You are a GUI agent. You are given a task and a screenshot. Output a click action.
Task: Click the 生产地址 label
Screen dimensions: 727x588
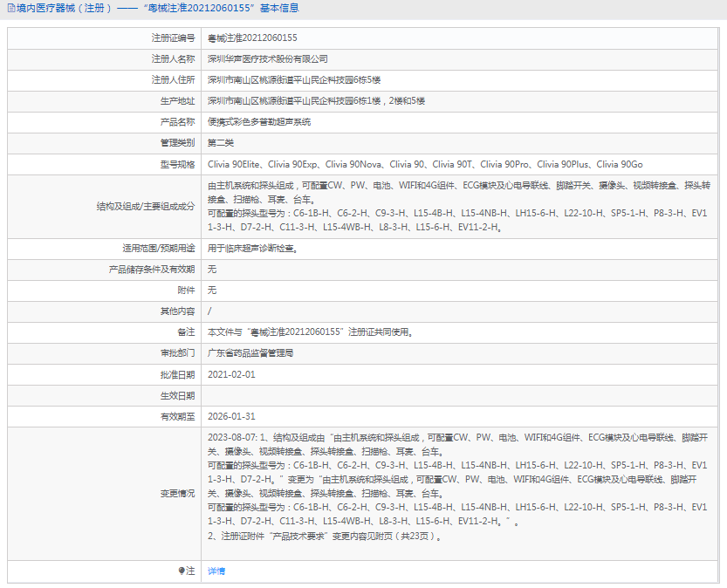tap(177, 100)
